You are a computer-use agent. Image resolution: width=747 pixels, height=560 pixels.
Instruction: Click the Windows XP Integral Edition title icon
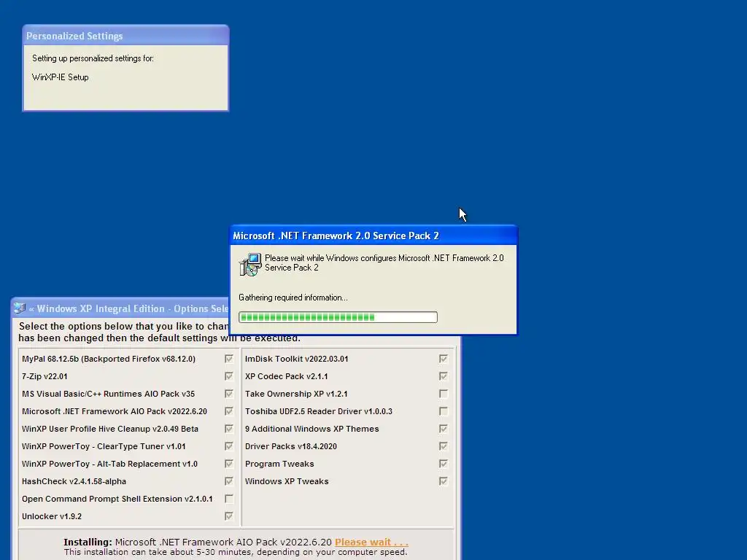20,308
